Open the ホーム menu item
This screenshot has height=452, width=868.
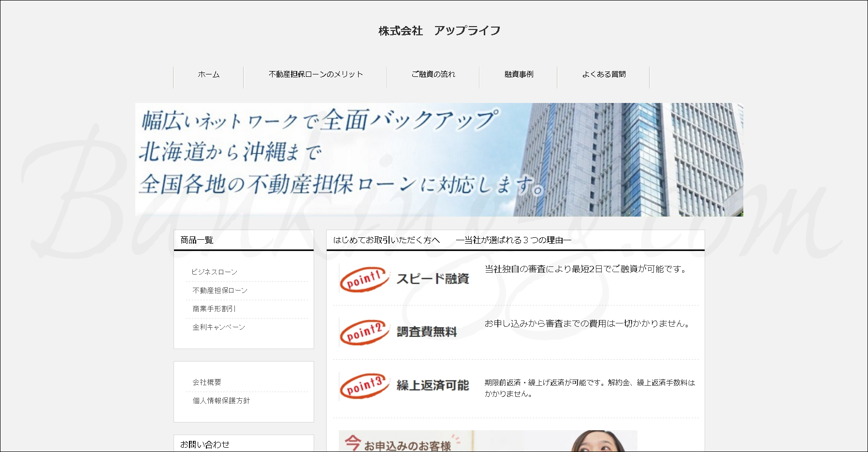click(x=209, y=74)
